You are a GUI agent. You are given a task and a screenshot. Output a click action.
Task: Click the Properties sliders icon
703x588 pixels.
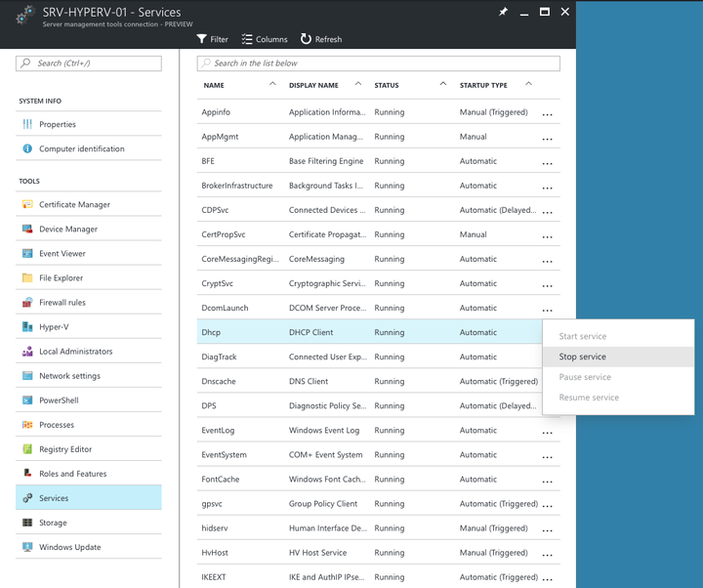click(x=27, y=124)
